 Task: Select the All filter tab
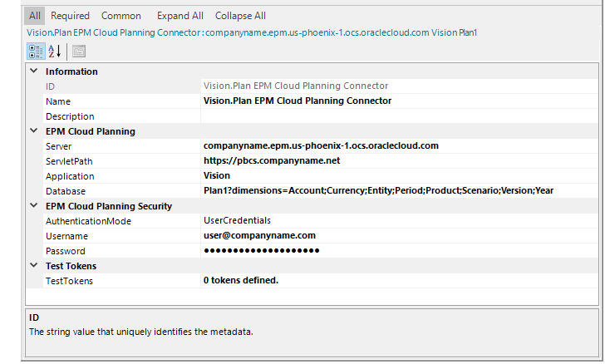click(34, 16)
